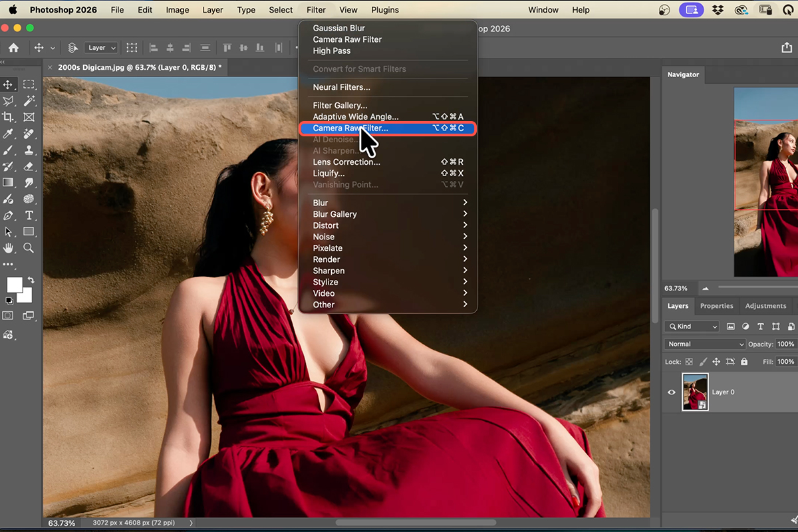Open the Kind filter dropdown
This screenshot has width=798, height=532.
coord(692,327)
